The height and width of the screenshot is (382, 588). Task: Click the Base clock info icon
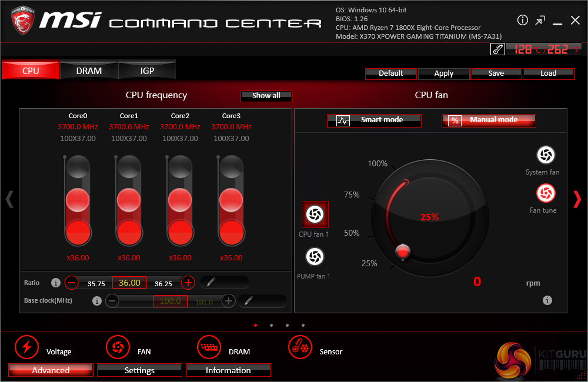point(97,301)
